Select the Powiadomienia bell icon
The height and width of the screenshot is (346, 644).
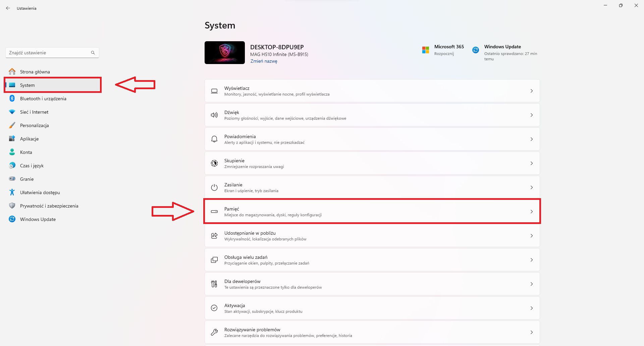214,139
